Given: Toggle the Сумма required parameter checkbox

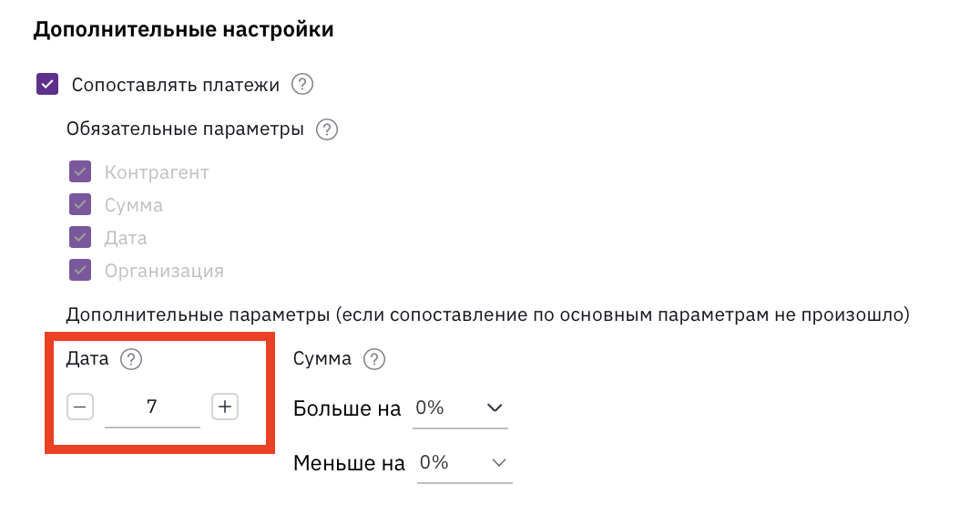Looking at the screenshot, I should [x=80, y=204].
